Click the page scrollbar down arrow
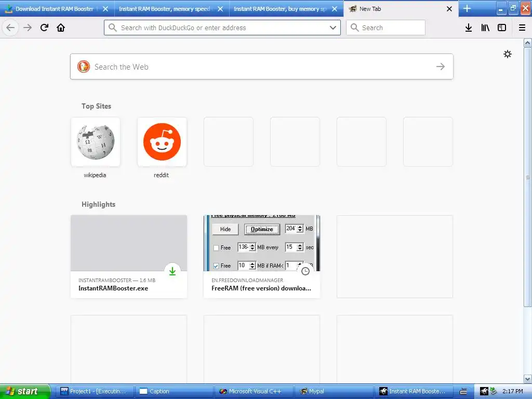532x399 pixels. [x=528, y=379]
